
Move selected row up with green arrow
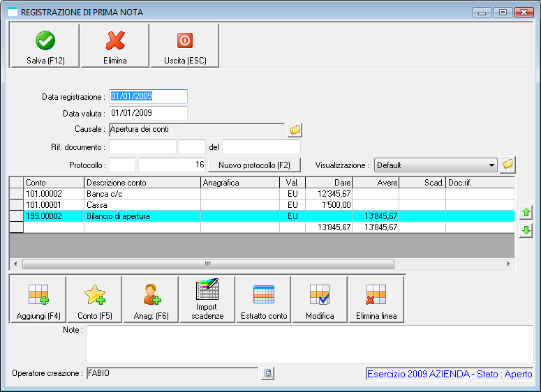coord(526,212)
